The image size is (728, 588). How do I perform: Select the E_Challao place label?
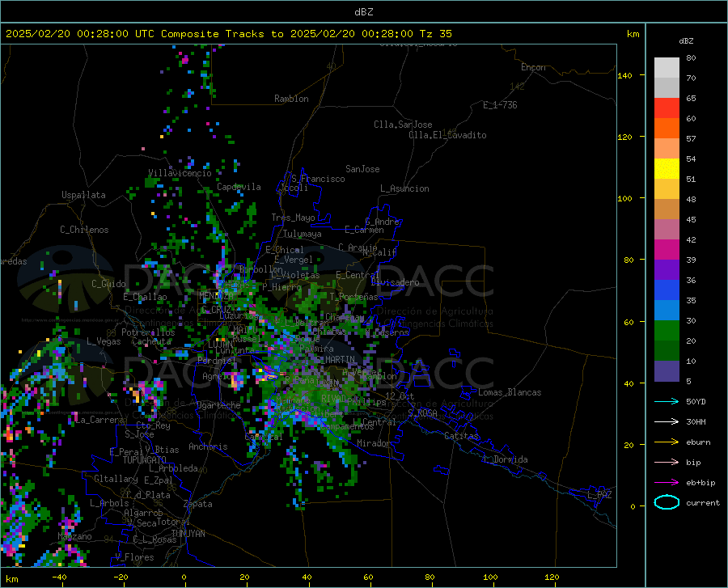145,297
